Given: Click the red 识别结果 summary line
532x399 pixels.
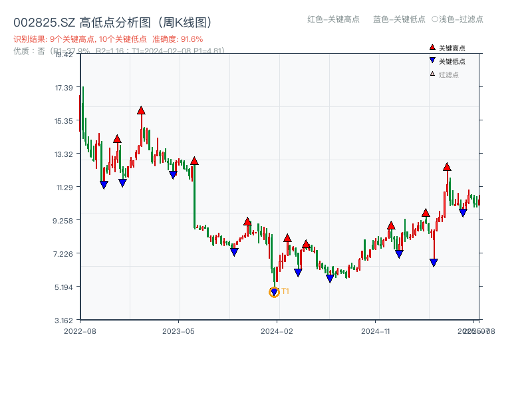Looking at the screenshot, I should point(108,39).
